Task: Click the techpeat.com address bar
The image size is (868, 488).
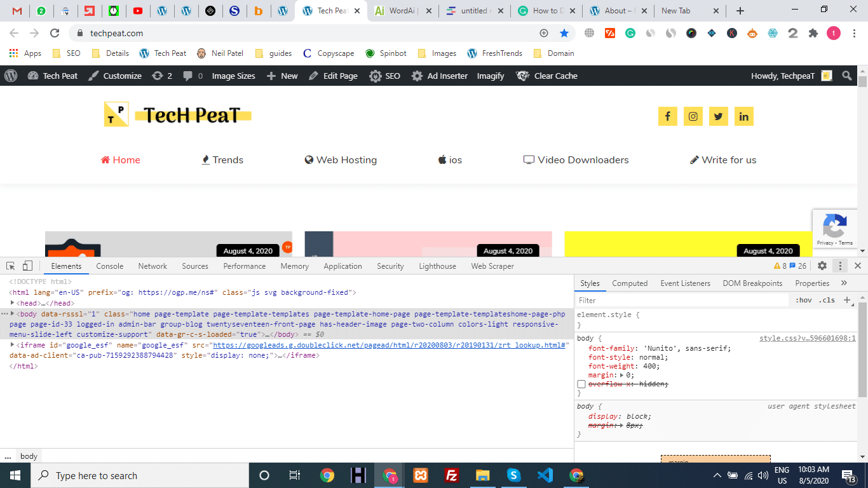Action: pos(306,33)
